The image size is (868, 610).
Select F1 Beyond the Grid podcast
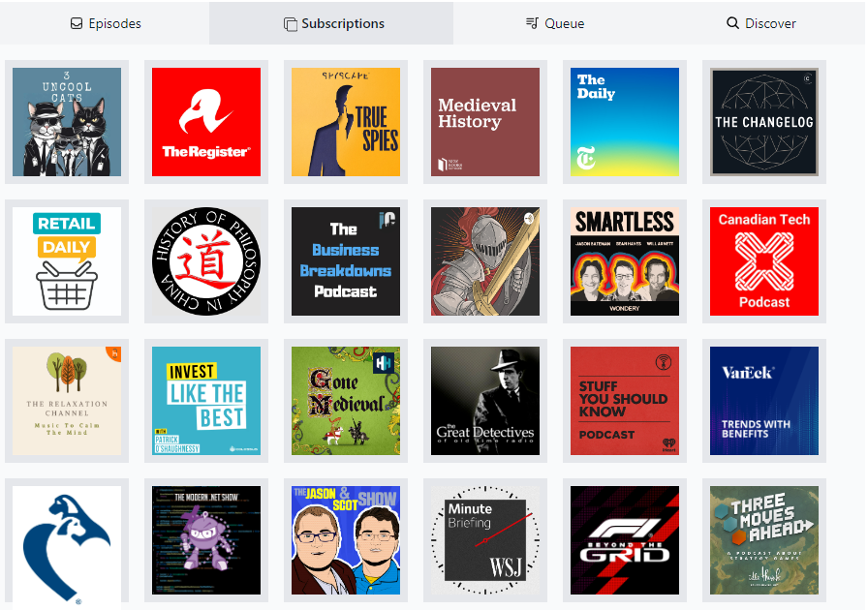click(625, 540)
